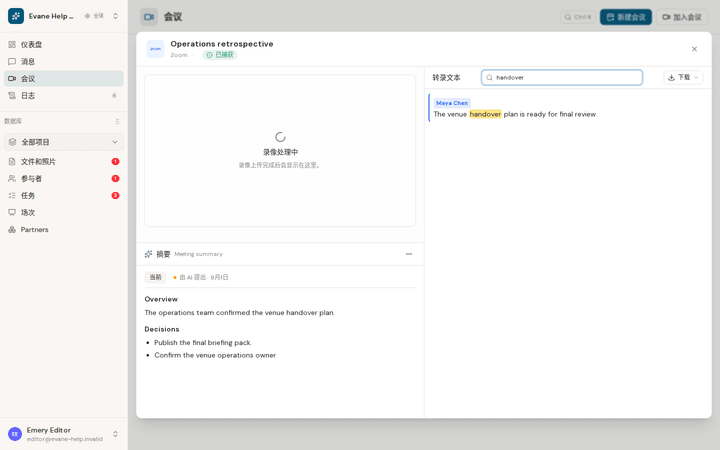Viewport: 720px width, 450px height.
Task: Select 会议 in the sidebar
Action: tap(64, 79)
